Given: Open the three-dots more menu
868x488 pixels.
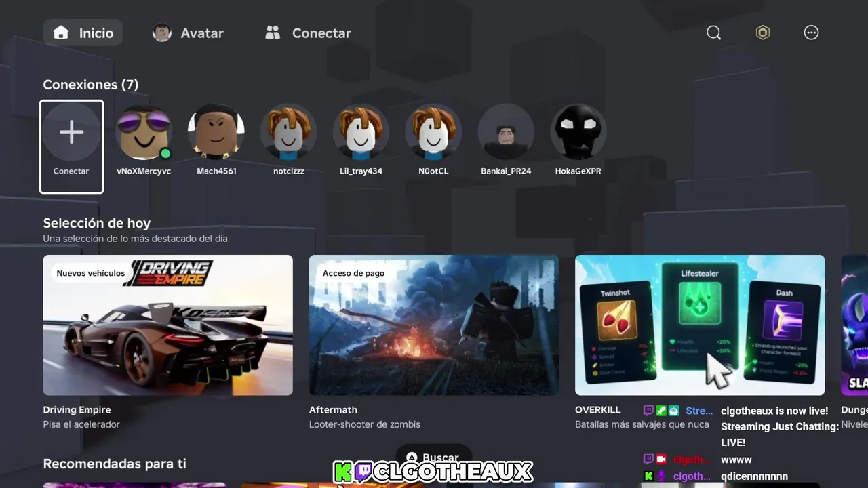Looking at the screenshot, I should point(811,33).
